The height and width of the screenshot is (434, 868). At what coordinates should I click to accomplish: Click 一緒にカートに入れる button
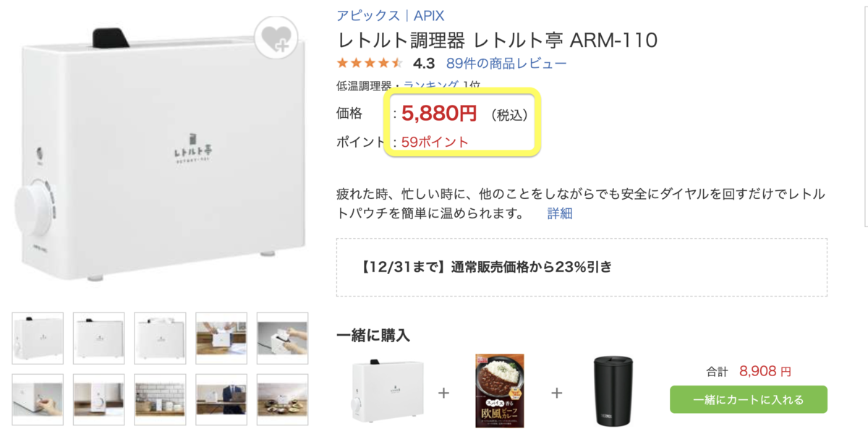[749, 399]
